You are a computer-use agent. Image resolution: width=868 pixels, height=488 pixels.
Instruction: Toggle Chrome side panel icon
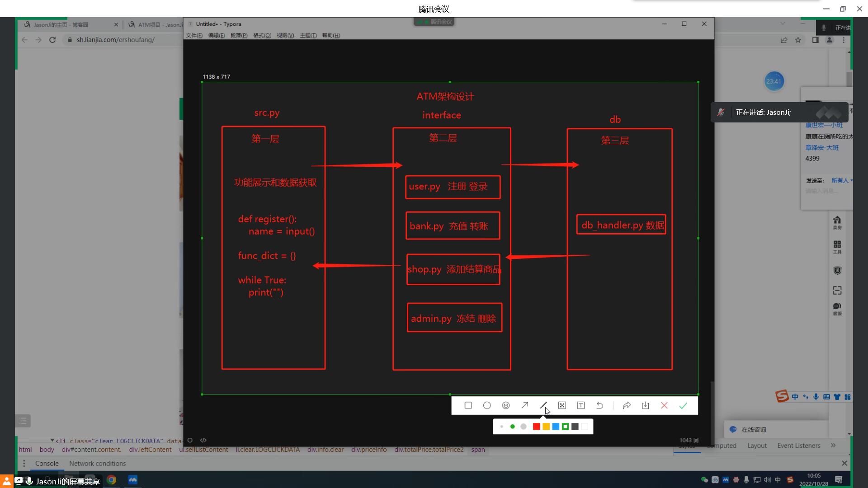(x=816, y=40)
